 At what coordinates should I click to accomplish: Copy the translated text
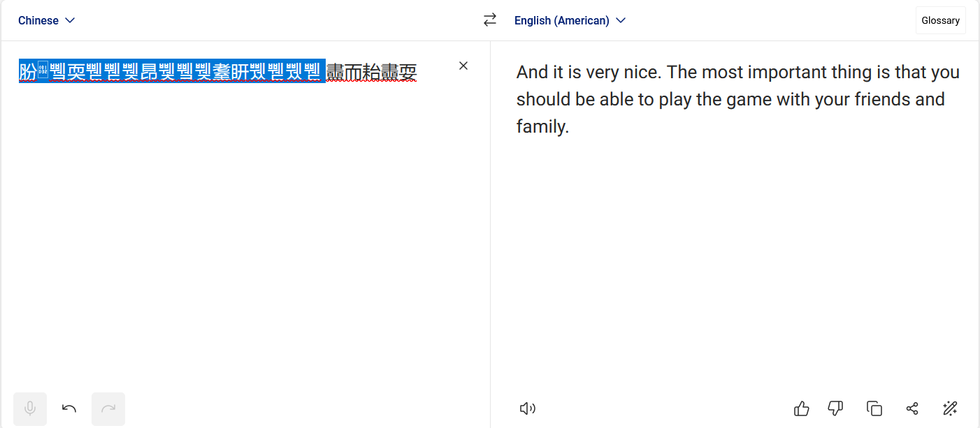pyautogui.click(x=874, y=408)
